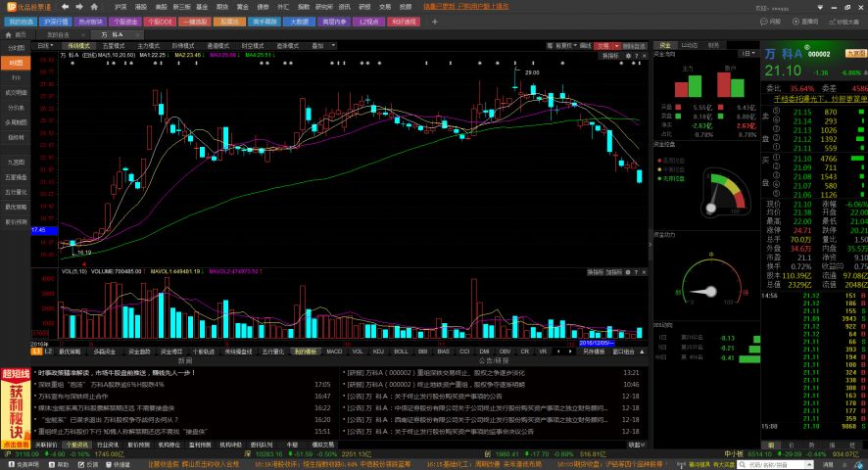Toggle L1 data level
This screenshot has width=868, height=470.
(36, 352)
